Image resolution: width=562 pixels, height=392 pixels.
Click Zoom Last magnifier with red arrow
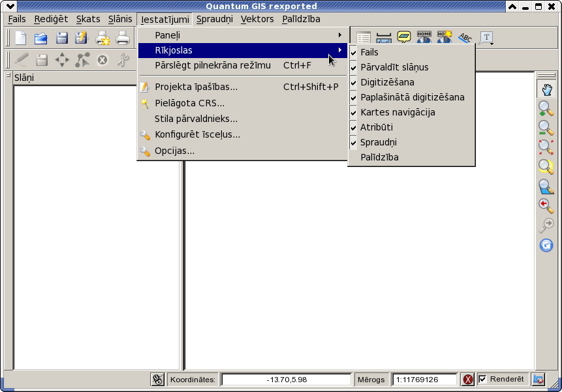point(546,206)
